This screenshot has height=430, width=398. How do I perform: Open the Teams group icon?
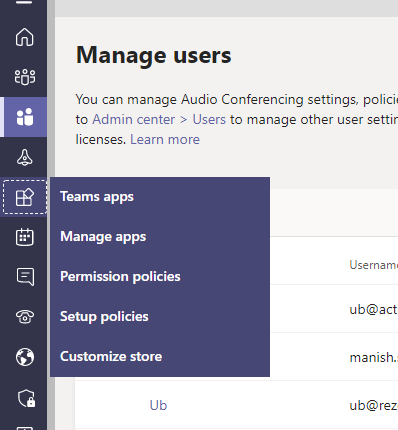[x=25, y=77]
